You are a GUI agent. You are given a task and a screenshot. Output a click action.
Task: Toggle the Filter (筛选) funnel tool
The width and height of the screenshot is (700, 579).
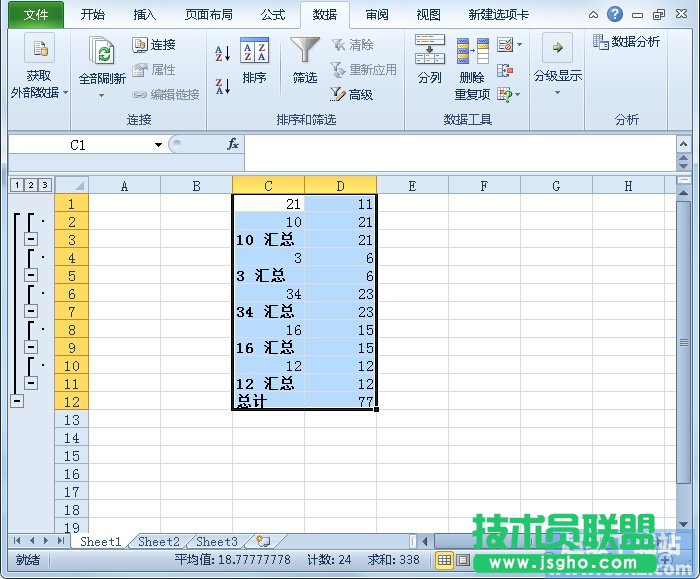click(x=305, y=61)
